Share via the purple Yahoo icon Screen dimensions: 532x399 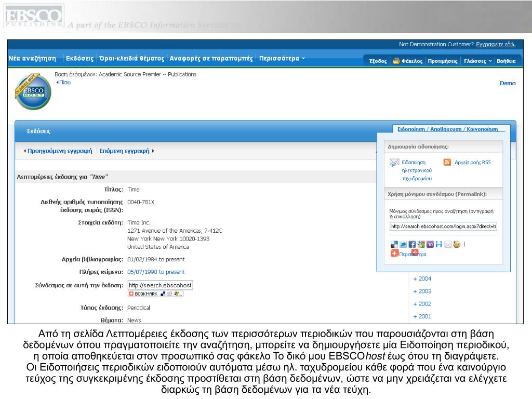point(430,244)
